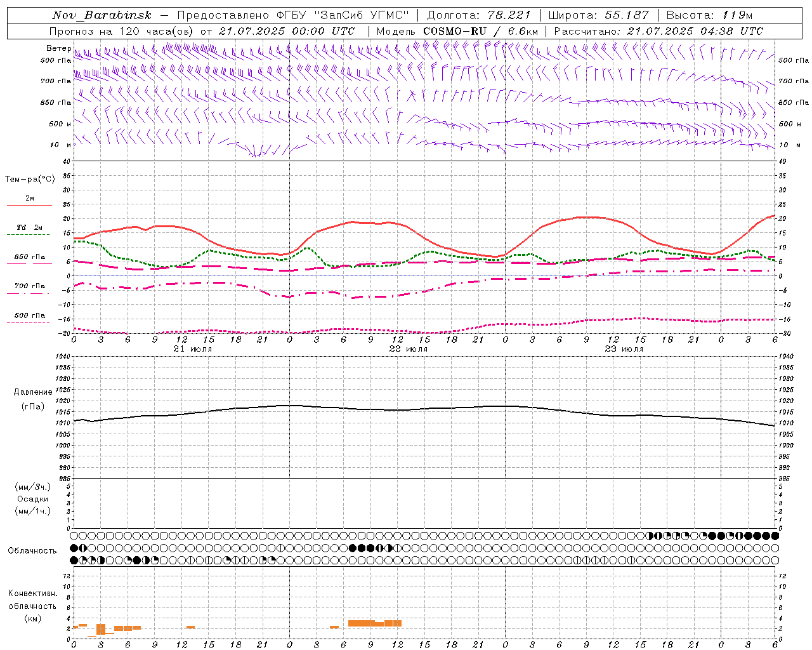This screenshot has height=650, width=812.
Task: Click the '850 гПа' temperature legend entry
Action: [29, 257]
